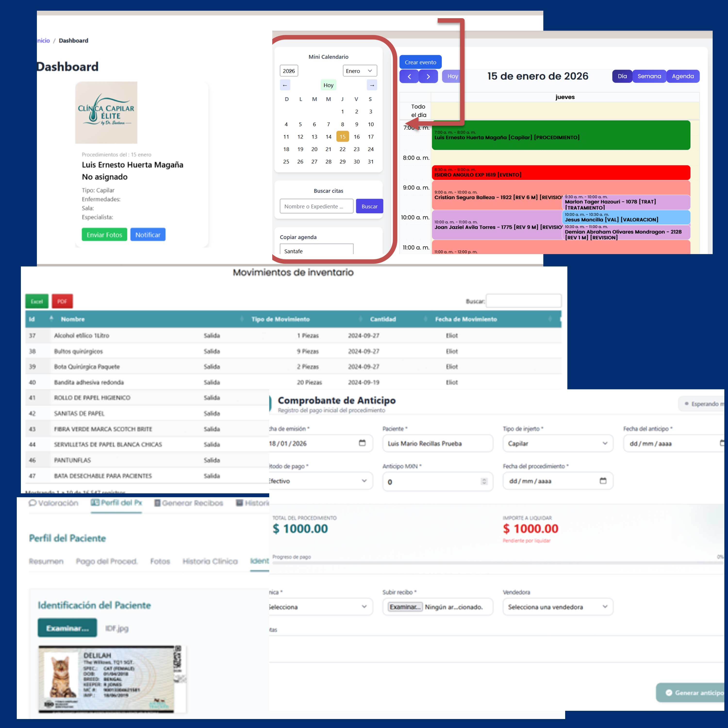This screenshot has width=728, height=728.
Task: Switch calendar to Agenda view
Action: coord(683,76)
